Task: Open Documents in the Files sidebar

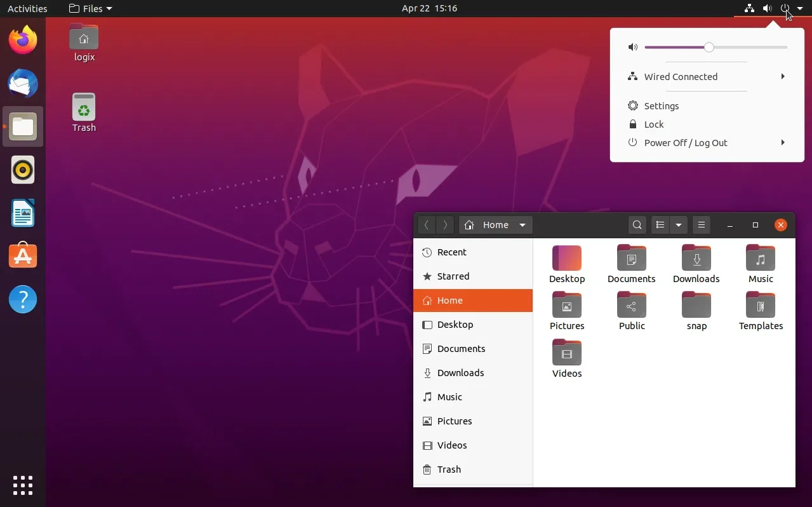Action: click(473, 349)
